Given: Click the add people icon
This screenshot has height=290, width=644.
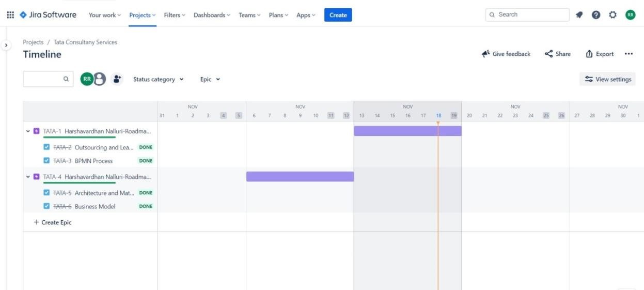Looking at the screenshot, I should pos(117,79).
